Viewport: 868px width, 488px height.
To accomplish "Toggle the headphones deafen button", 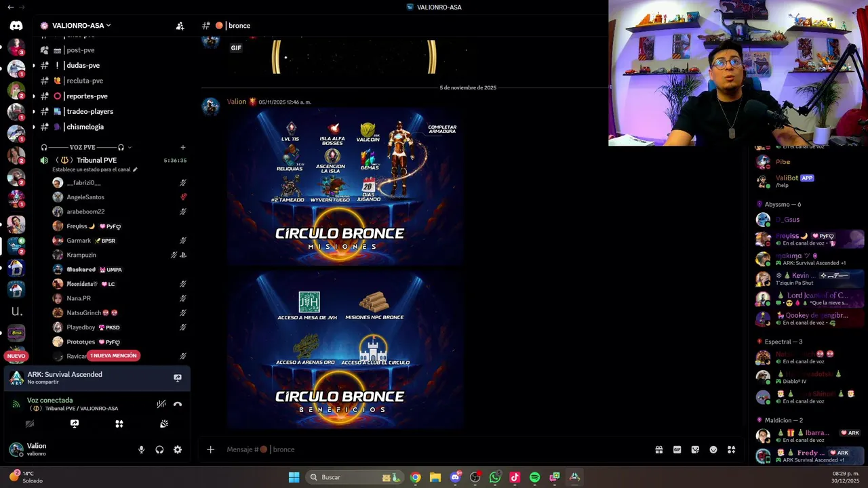I will click(x=159, y=449).
